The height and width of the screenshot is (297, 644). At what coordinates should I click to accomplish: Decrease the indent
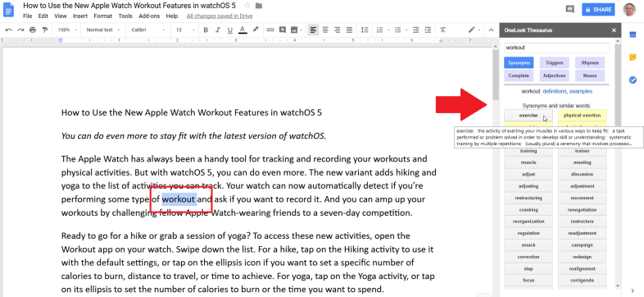tap(416, 30)
